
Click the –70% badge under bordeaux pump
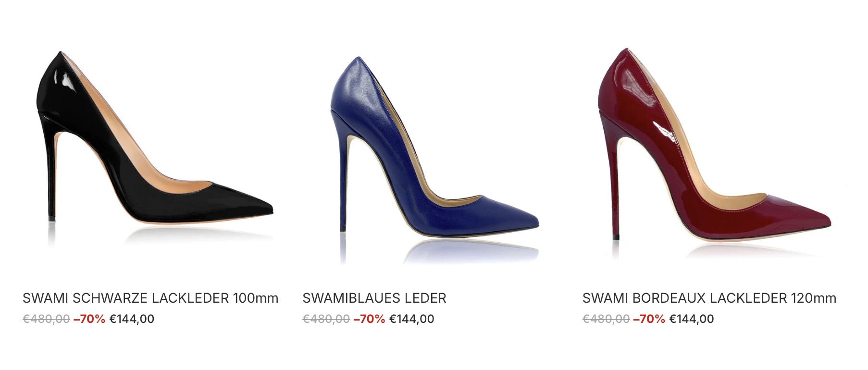(649, 319)
